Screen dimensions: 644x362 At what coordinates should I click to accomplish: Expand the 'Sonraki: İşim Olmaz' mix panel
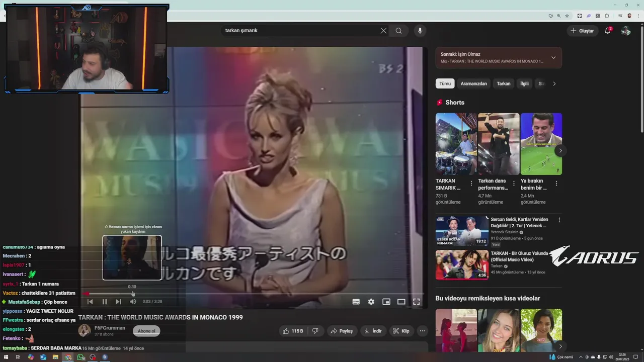pyautogui.click(x=553, y=57)
